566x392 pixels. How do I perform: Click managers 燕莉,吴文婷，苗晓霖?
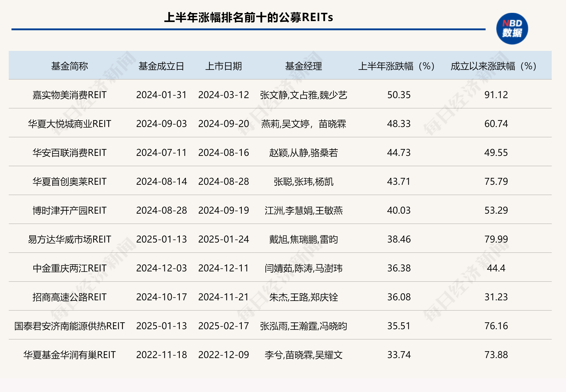tap(303, 124)
